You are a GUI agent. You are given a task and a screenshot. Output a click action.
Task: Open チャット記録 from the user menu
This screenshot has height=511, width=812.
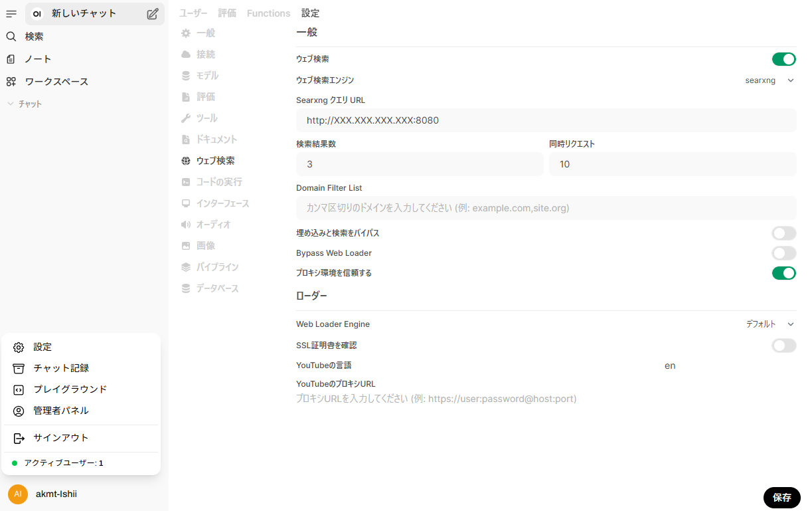coord(81,369)
